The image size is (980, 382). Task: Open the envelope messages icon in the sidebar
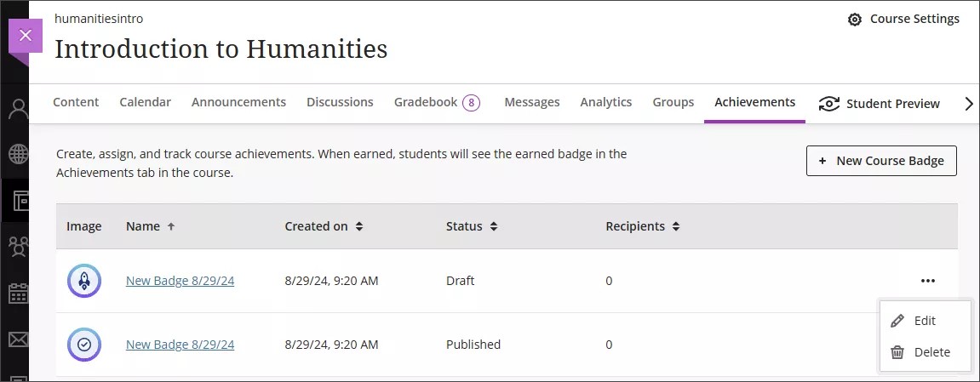click(18, 340)
